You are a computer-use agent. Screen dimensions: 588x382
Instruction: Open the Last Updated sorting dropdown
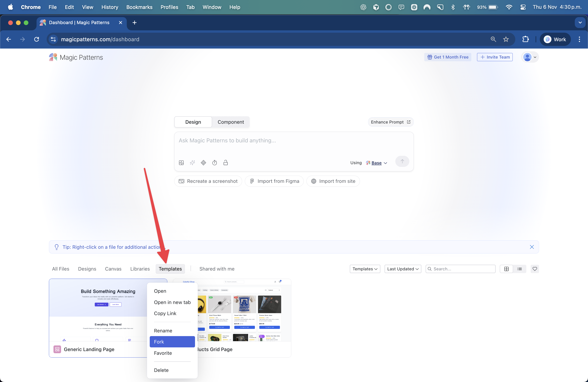[402, 269]
